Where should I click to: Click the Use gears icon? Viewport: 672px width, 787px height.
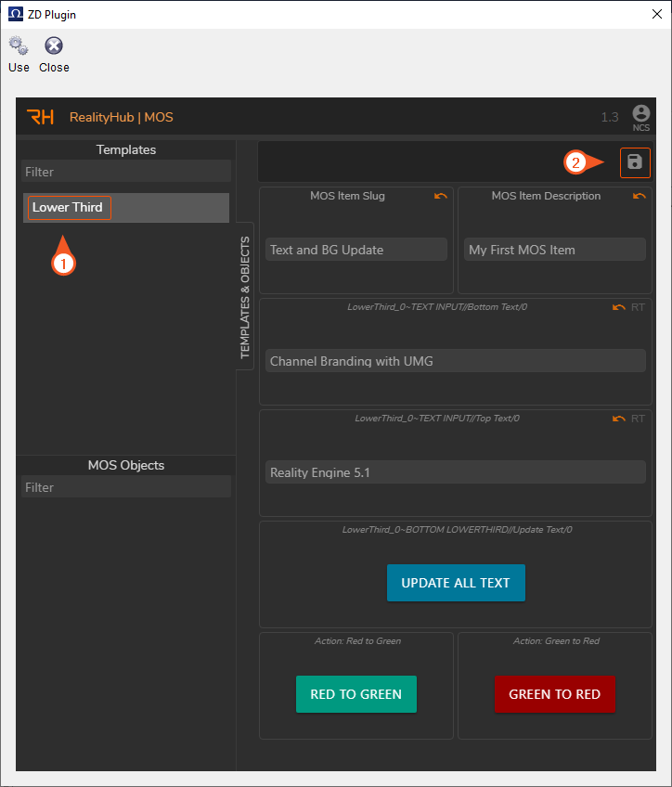pos(19,46)
